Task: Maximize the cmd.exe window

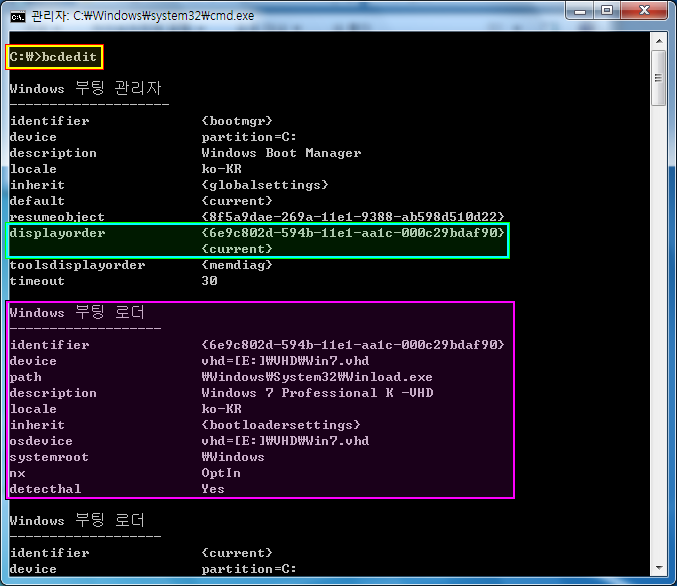Action: pyautogui.click(x=607, y=11)
